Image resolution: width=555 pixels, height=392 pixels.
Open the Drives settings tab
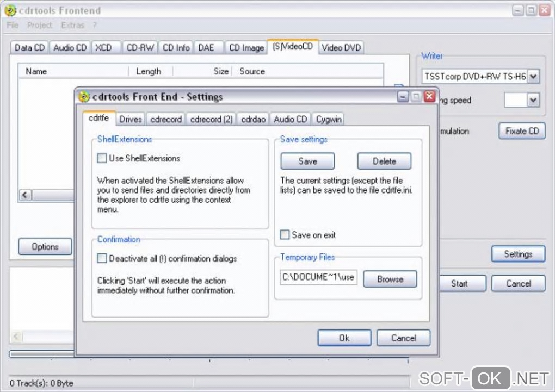pos(130,119)
